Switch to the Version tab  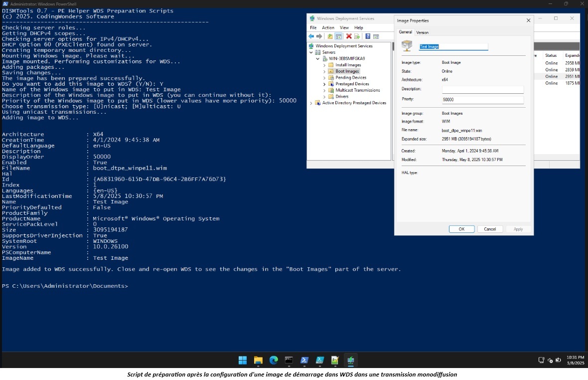[x=422, y=32]
